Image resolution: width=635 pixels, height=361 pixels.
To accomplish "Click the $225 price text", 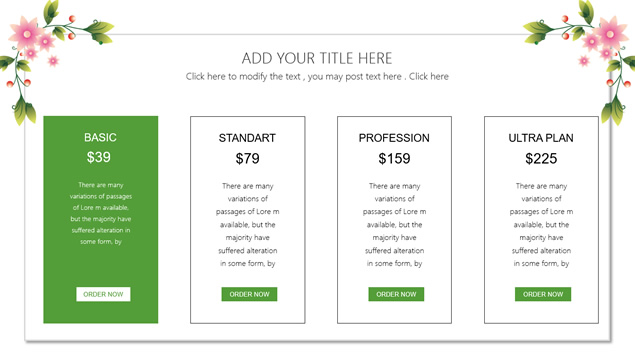I will [x=541, y=158].
